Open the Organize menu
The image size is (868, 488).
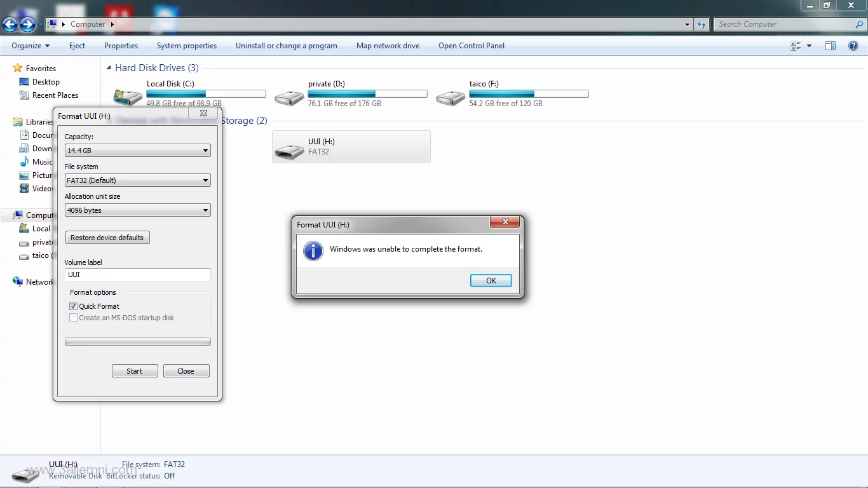pyautogui.click(x=30, y=46)
